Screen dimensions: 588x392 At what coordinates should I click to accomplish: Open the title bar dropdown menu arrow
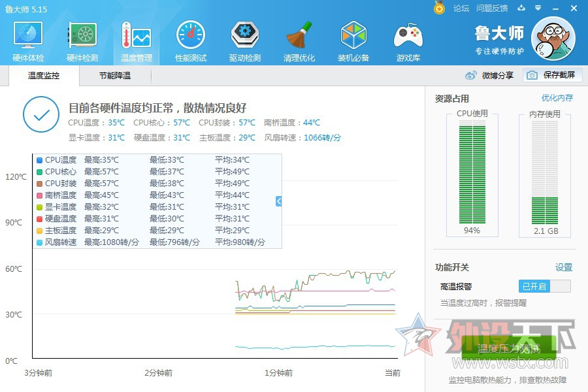538,8
